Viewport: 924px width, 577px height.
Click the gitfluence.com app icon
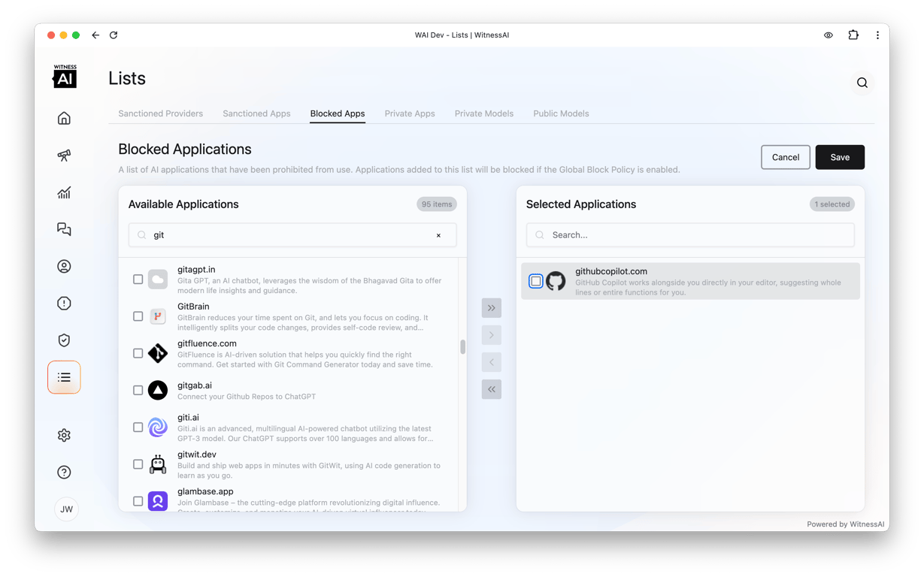[x=158, y=353]
